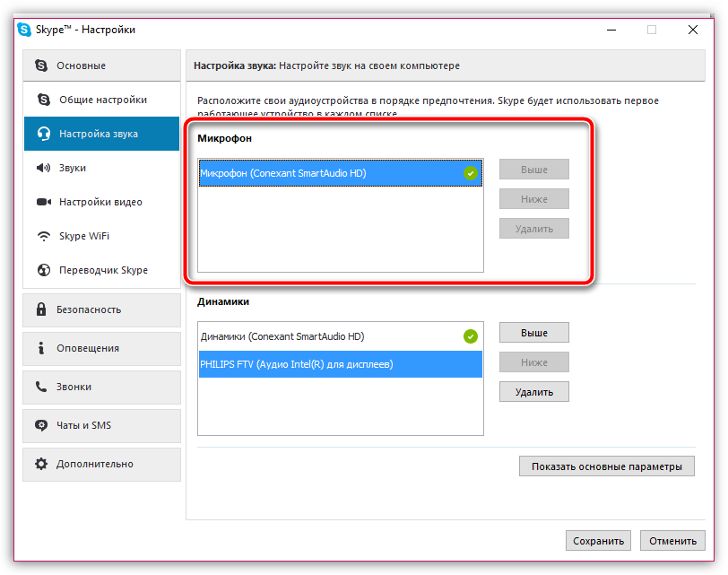Screen dimensions: 728x575
Task: Click the Настройка звука header text
Action: click(235, 65)
